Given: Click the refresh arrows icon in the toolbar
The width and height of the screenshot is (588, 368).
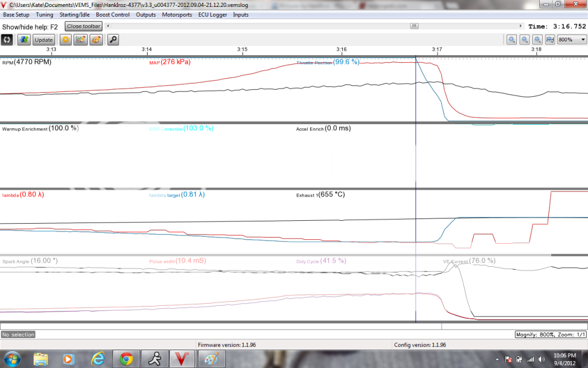Looking at the screenshot, I should pos(7,40).
